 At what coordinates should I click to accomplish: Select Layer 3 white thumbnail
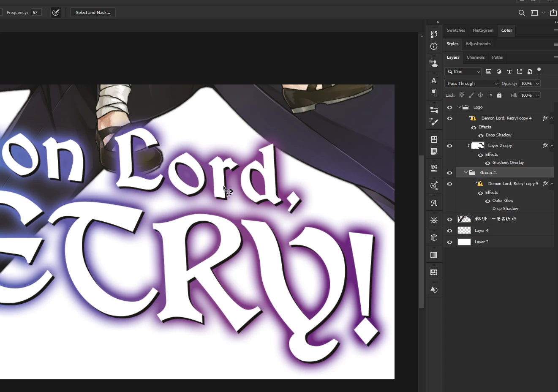click(464, 242)
